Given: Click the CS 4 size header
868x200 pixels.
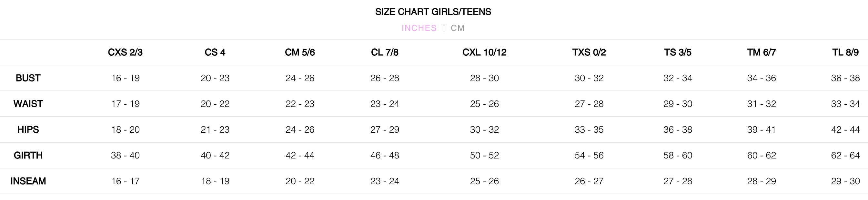Looking at the screenshot, I should [x=215, y=52].
